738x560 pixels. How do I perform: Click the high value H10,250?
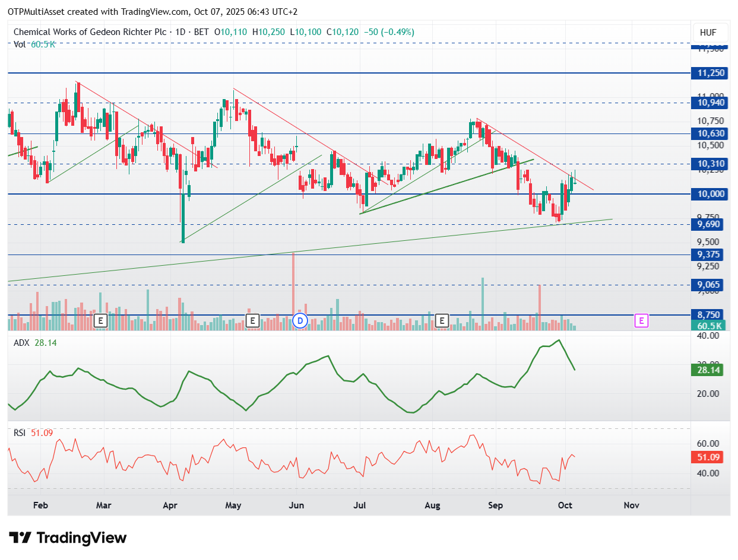[x=268, y=32]
